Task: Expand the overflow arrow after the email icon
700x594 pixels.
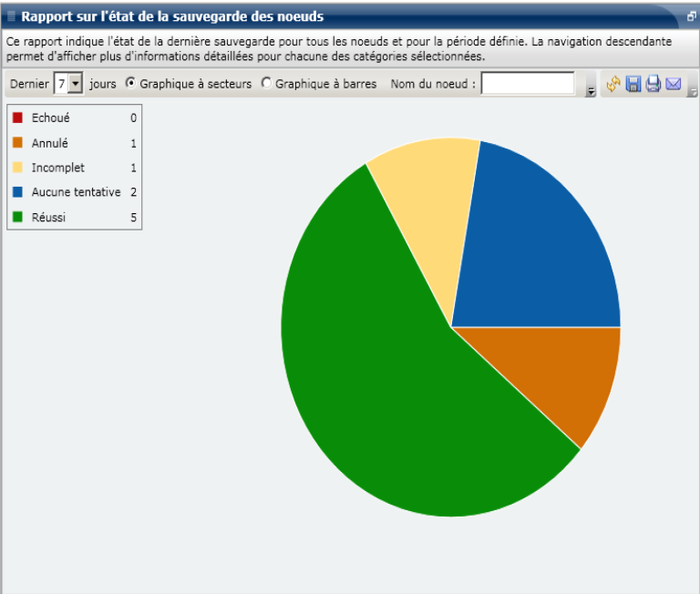Action: coord(692,90)
